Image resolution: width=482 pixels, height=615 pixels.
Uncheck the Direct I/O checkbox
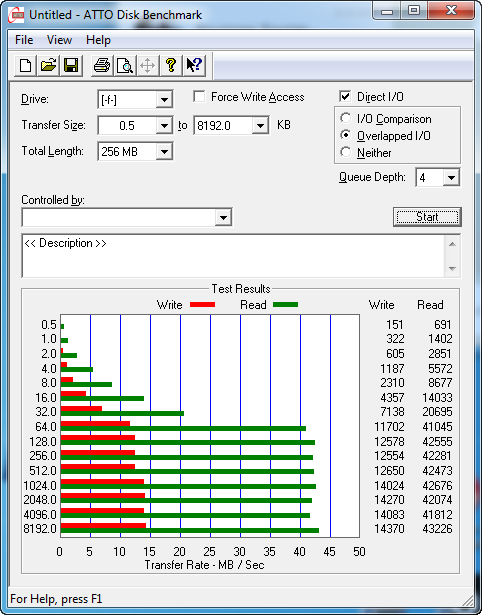(345, 96)
